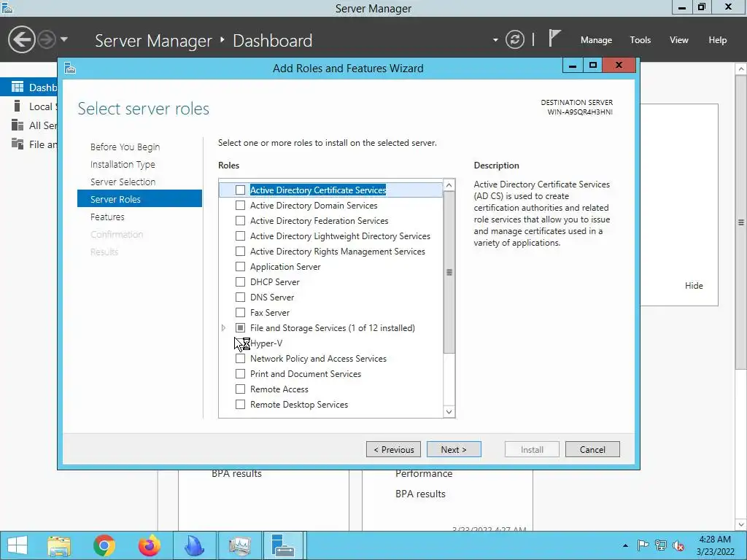747x560 pixels.
Task: Click roles list scroll down arrow
Action: click(449, 411)
